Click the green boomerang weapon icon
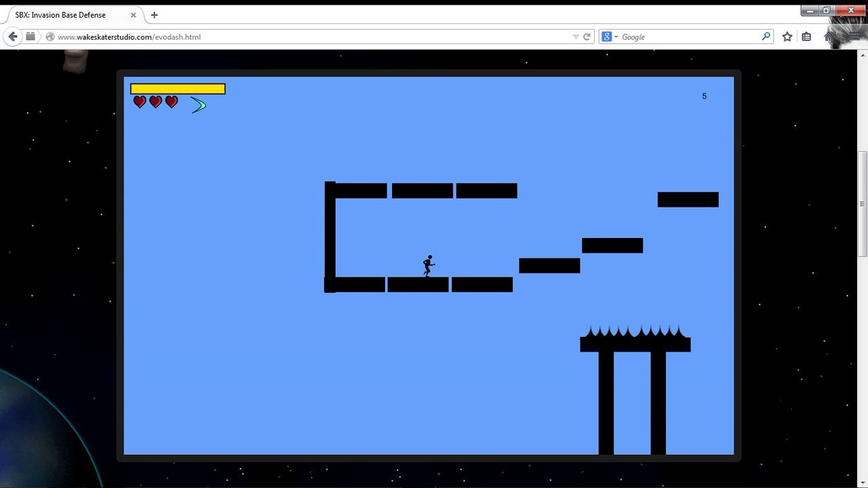 pos(198,104)
